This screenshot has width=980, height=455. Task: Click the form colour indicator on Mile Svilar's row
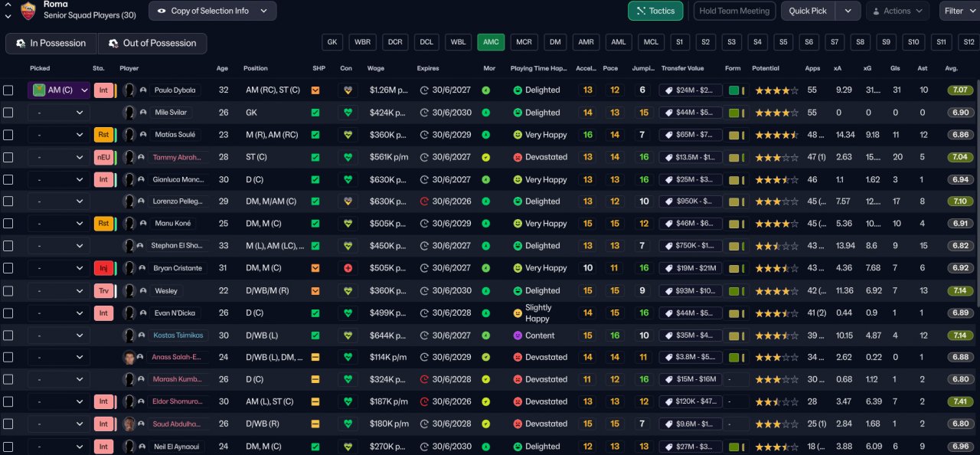(734, 113)
